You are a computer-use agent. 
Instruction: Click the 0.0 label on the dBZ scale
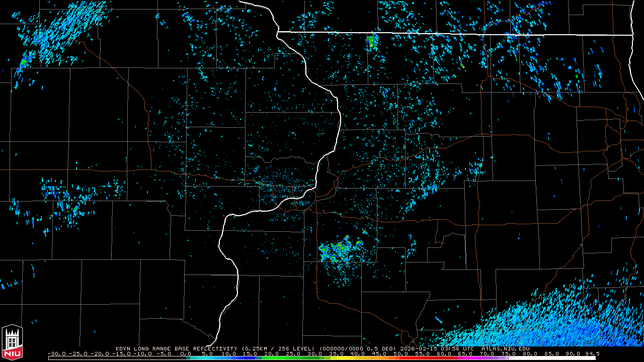coord(186,353)
